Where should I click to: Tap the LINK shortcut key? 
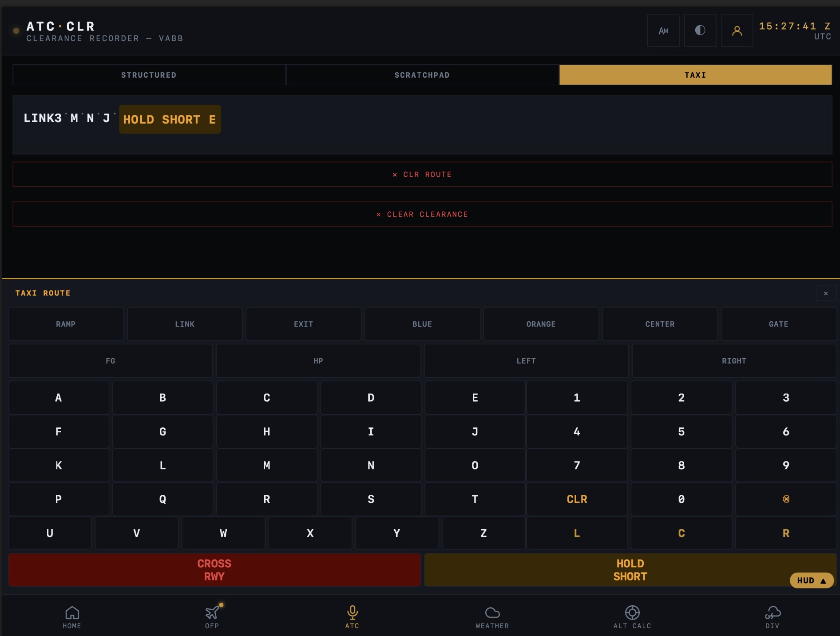[x=185, y=324]
